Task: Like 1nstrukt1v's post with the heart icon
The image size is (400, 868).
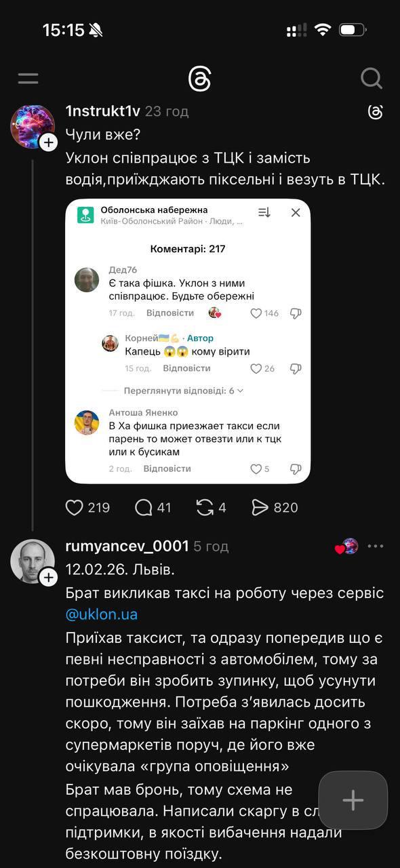Action: (73, 507)
